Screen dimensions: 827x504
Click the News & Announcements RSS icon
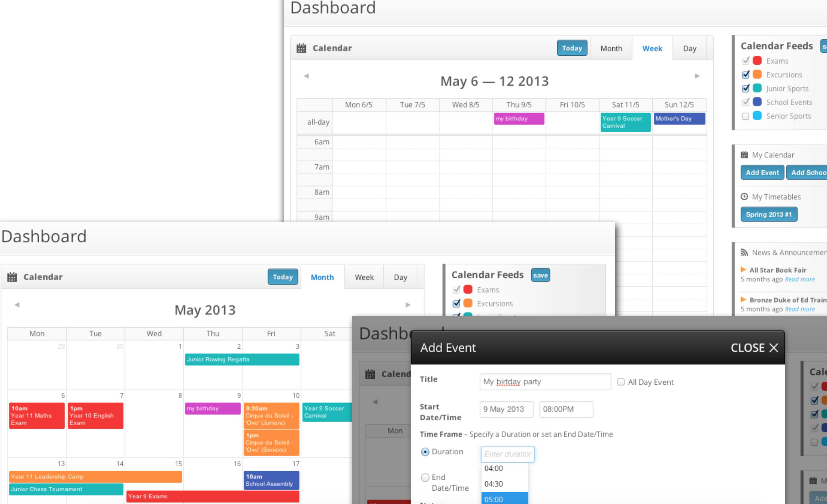point(744,252)
